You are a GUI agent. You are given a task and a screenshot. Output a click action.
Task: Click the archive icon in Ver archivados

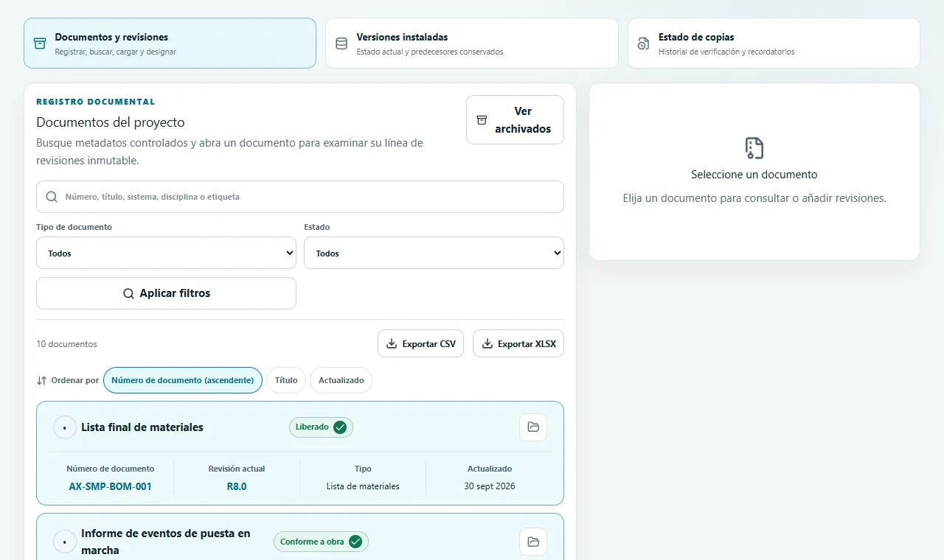482,120
